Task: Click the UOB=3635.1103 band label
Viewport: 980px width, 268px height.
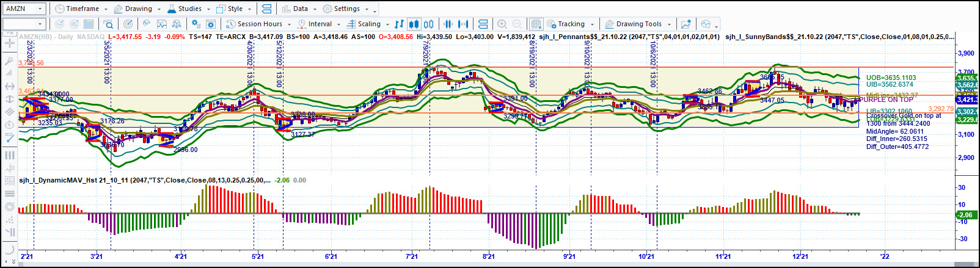Action: [x=891, y=78]
